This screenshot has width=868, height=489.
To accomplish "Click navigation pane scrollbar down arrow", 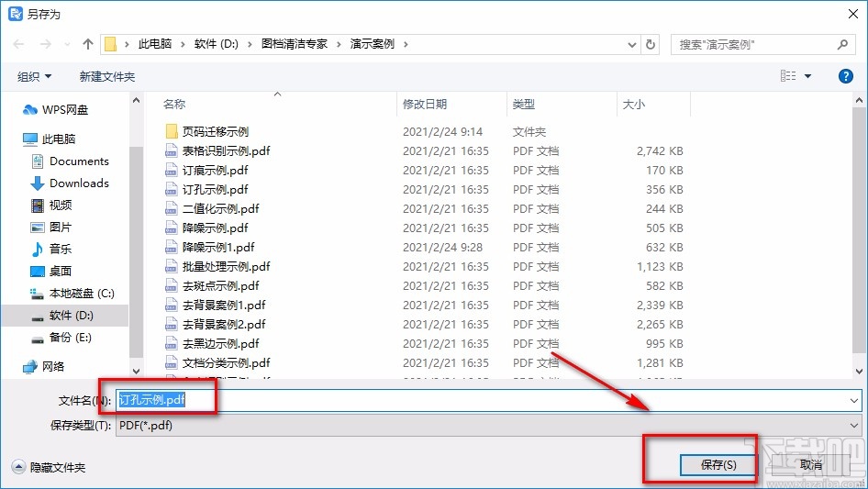I will [136, 371].
